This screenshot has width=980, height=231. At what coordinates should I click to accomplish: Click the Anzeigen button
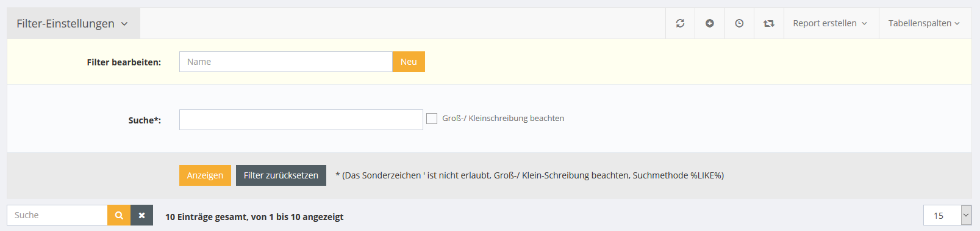(205, 175)
